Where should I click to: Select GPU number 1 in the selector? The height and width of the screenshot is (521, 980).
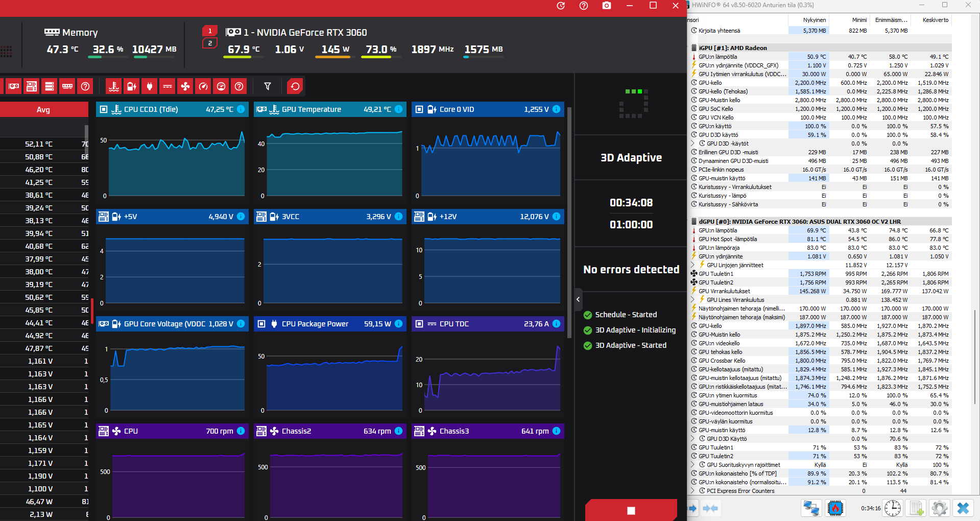click(210, 31)
